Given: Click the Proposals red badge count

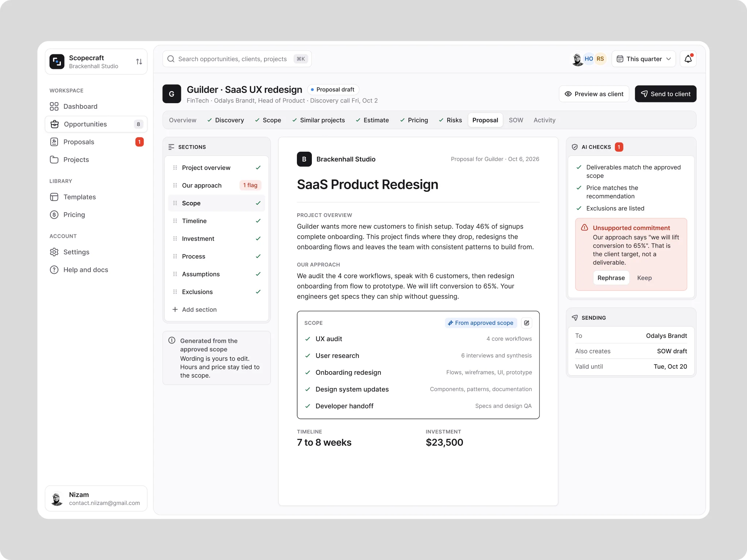Looking at the screenshot, I should tap(139, 142).
